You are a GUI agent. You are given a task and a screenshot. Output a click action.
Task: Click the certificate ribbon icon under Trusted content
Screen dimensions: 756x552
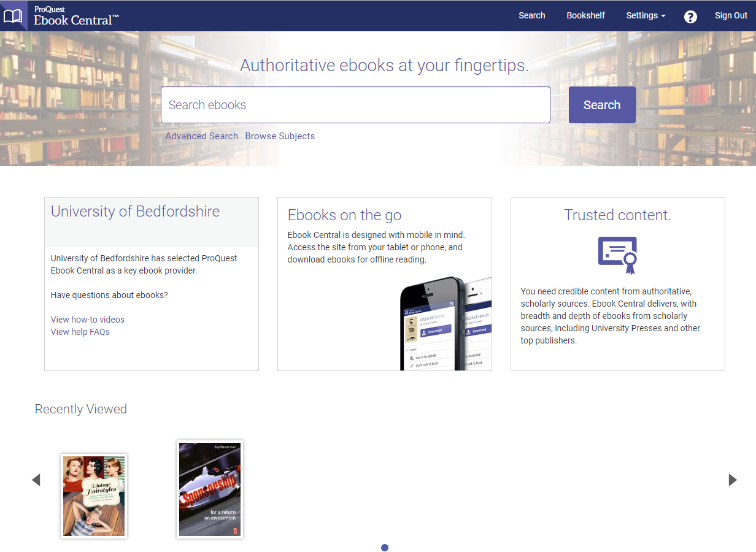point(617,255)
